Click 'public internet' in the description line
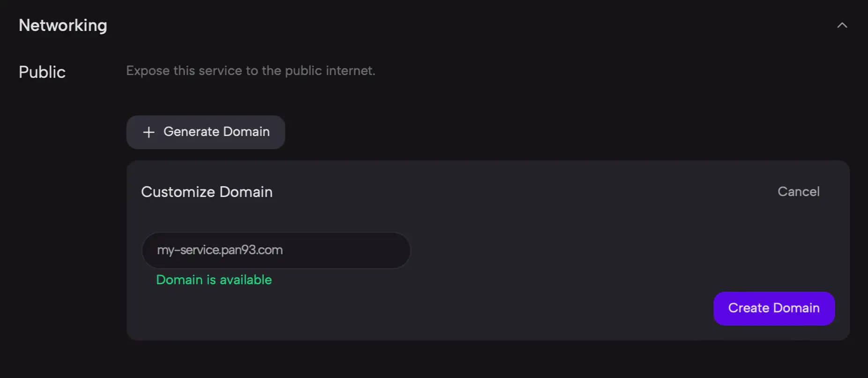This screenshot has width=868, height=378. point(330,70)
